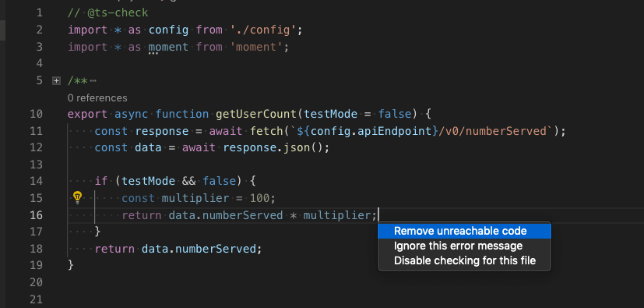This screenshot has height=308, width=644.
Task: Select Disable checking for this file
Action: [464, 260]
